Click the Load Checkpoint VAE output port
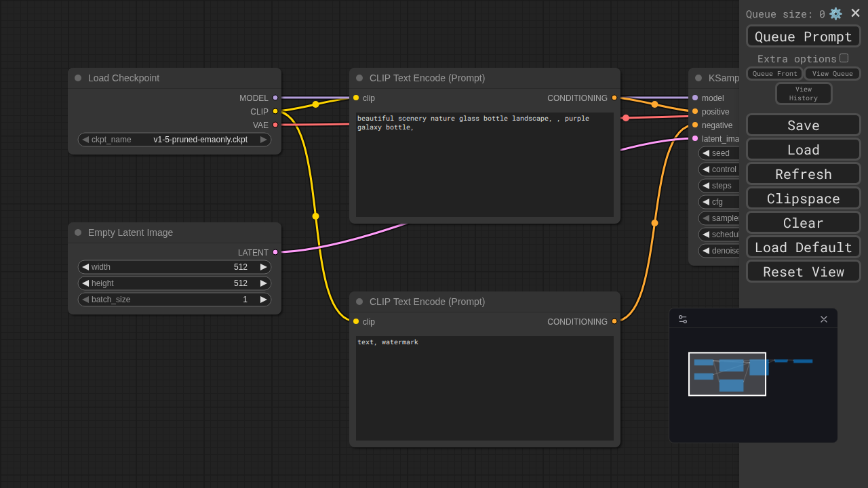 point(275,125)
